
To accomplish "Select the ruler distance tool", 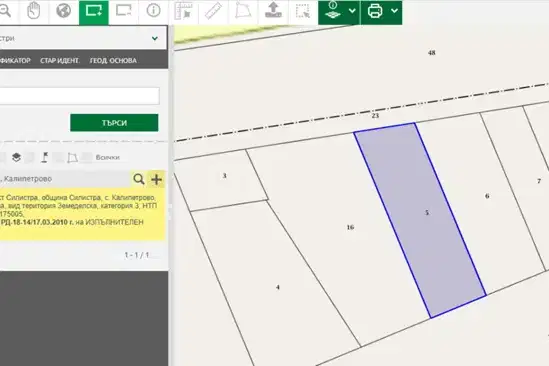I will point(213,11).
